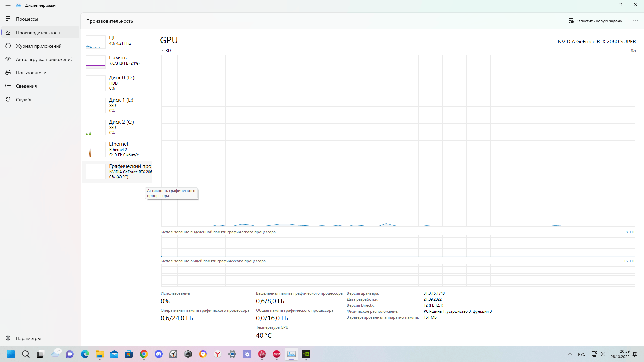Toggle the hamburger navigation menu

[8, 5]
